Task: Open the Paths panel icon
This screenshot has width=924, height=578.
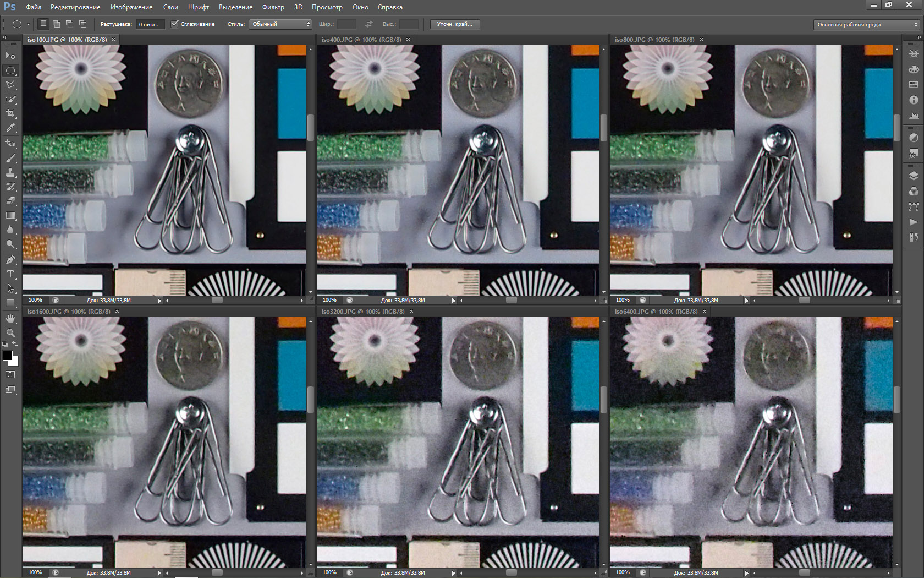Action: pyautogui.click(x=914, y=207)
